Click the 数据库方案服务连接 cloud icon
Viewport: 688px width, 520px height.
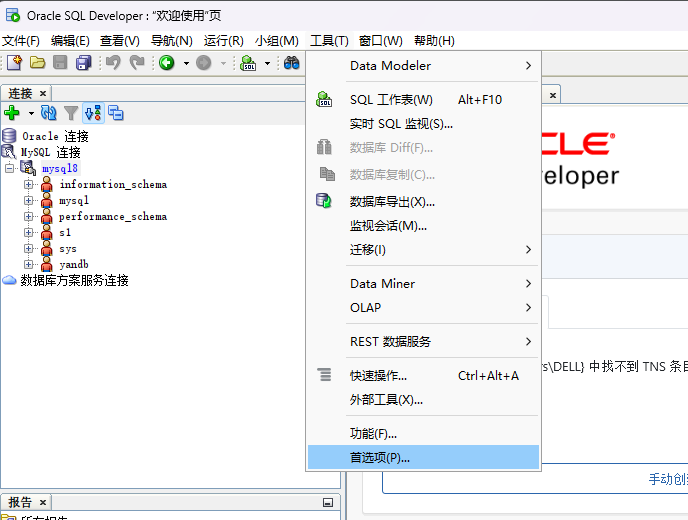[x=9, y=280]
